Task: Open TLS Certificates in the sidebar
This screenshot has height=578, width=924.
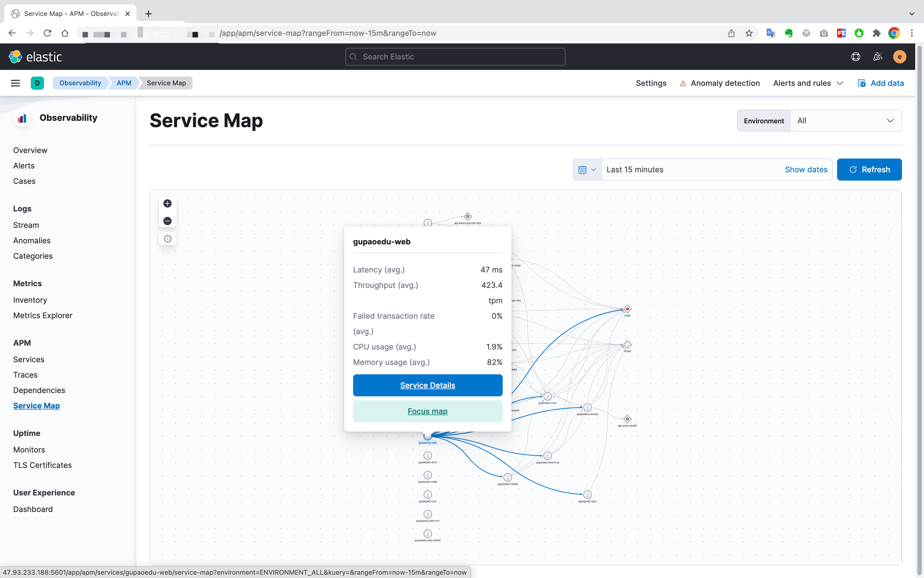Action: pos(42,465)
